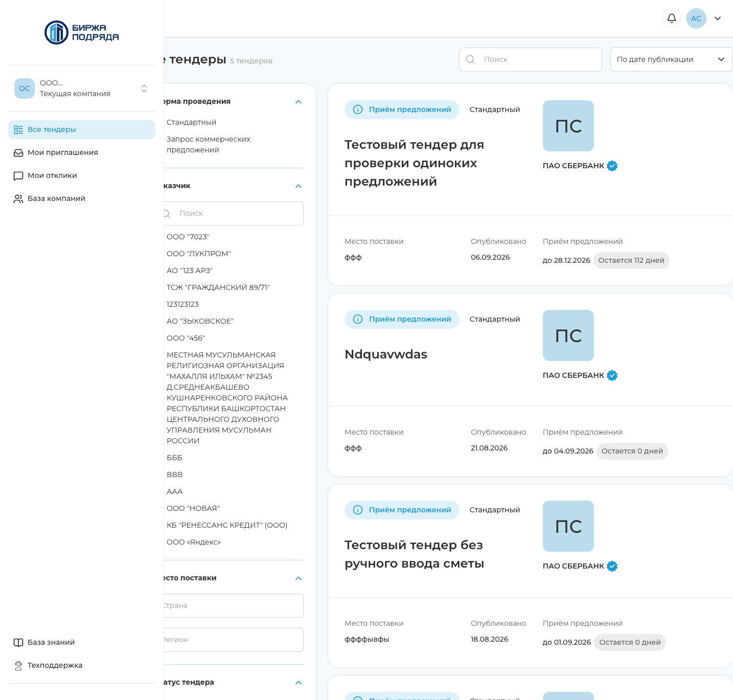This screenshot has height=700, width=733.
Task: Click ПС company logo on Ndquavwdas card
Action: coord(568,335)
